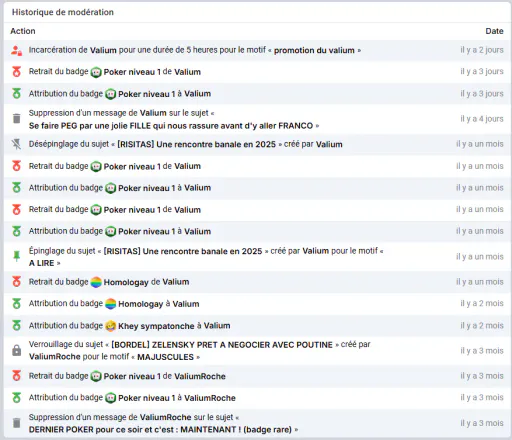Open '[RISITAS] Une rencontre banale' topic in Épinglage row
Viewport: 512px width, 440px height.
183,251
